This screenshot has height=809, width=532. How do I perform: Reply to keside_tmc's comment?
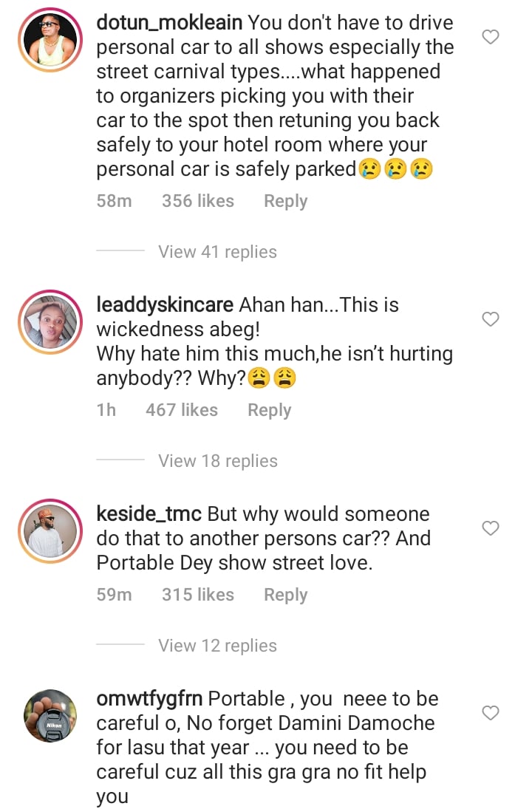click(285, 595)
